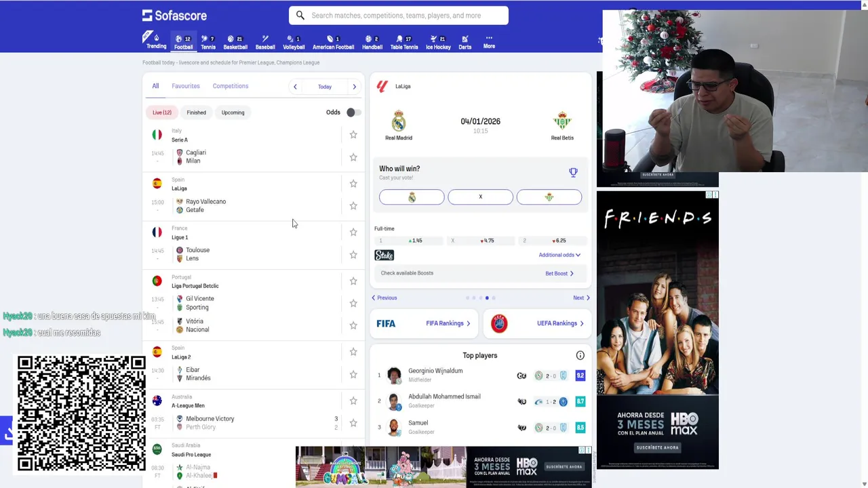The image size is (868, 488).
Task: Select the Tennis sport tab
Action: point(208,42)
